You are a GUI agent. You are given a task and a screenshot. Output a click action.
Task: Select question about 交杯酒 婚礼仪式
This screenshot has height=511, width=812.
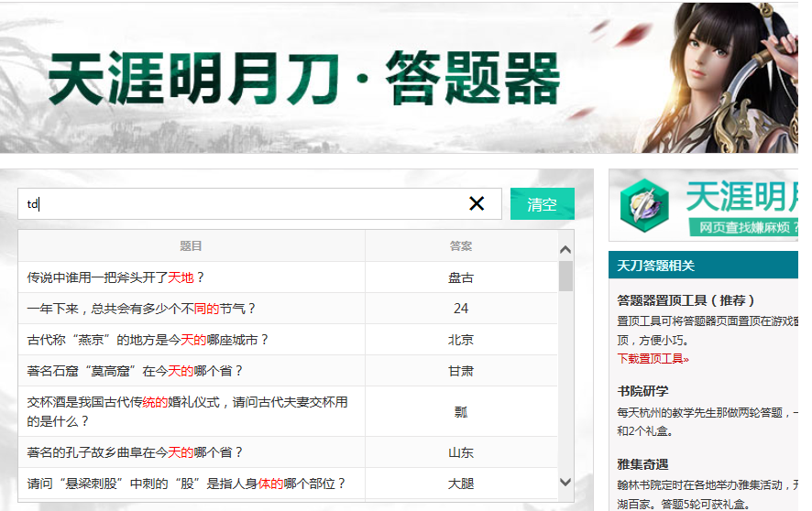[192, 412]
